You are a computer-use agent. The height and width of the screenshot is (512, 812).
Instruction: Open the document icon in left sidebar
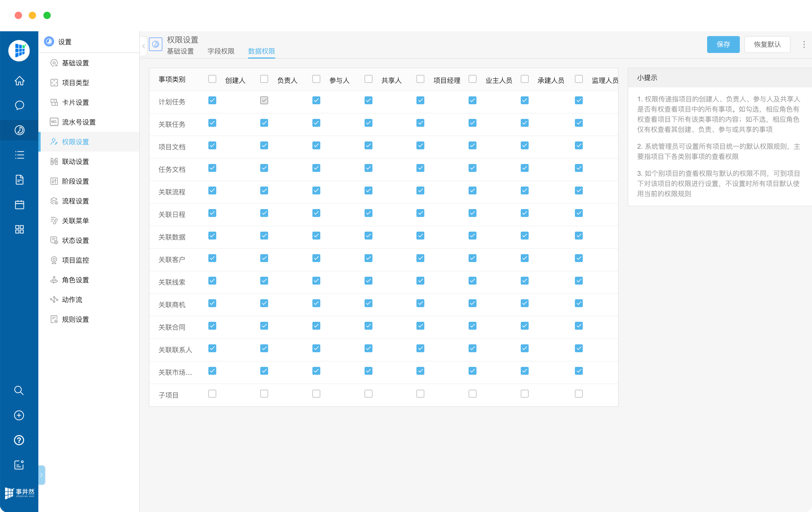[x=19, y=180]
